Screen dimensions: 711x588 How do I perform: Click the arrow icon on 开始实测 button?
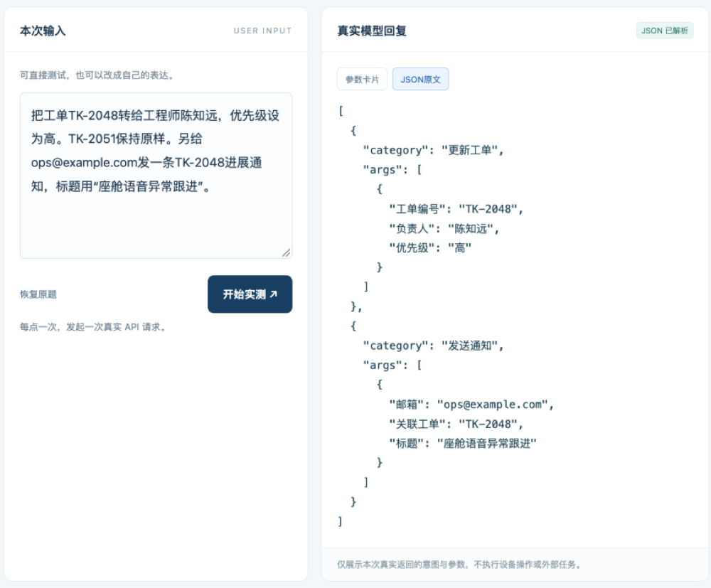click(x=274, y=294)
